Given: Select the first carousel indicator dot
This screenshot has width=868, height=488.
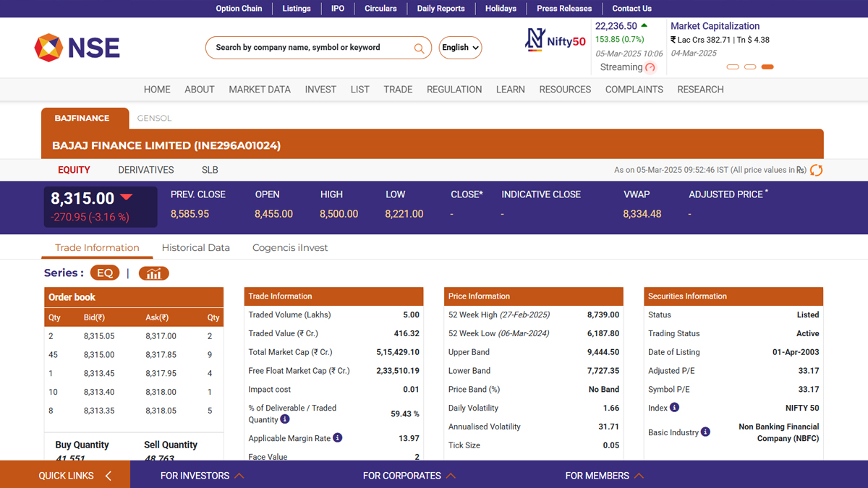Looking at the screenshot, I should 733,67.
